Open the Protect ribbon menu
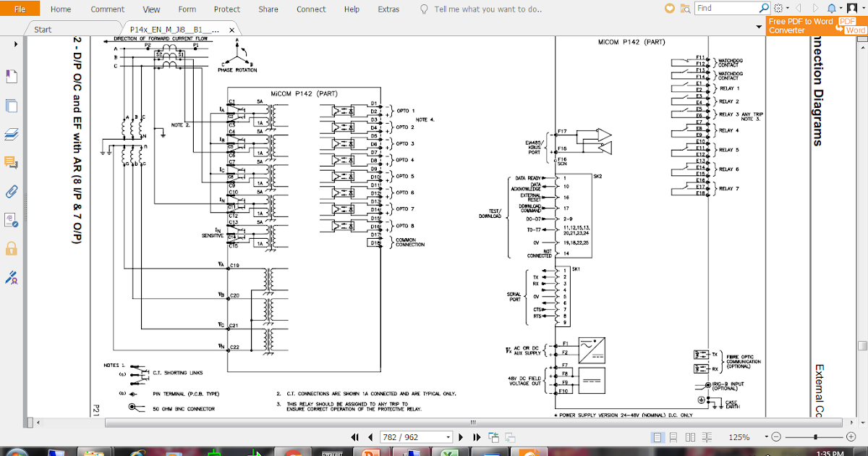The height and width of the screenshot is (456, 868). click(226, 9)
